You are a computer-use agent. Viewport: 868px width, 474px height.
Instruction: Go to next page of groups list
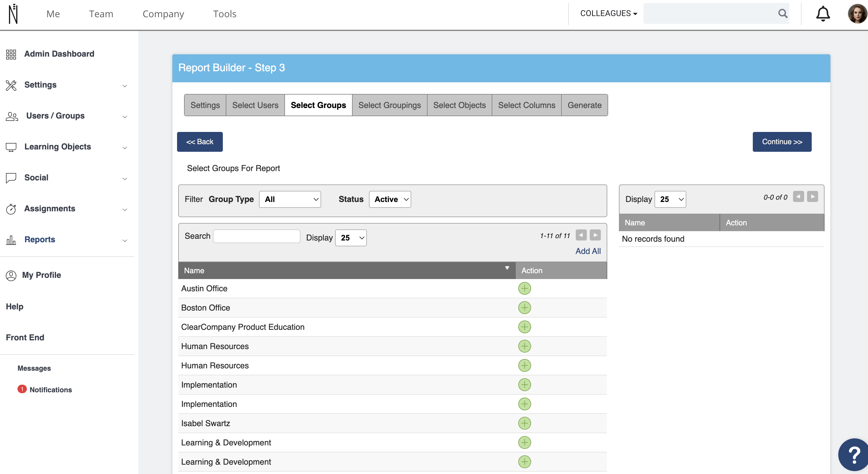pos(595,235)
